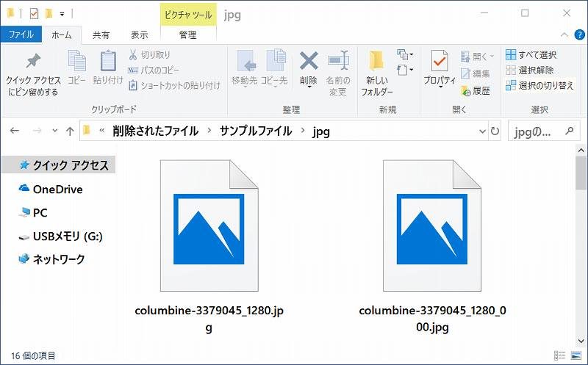Collapse the ribbon with the chevron

point(562,35)
